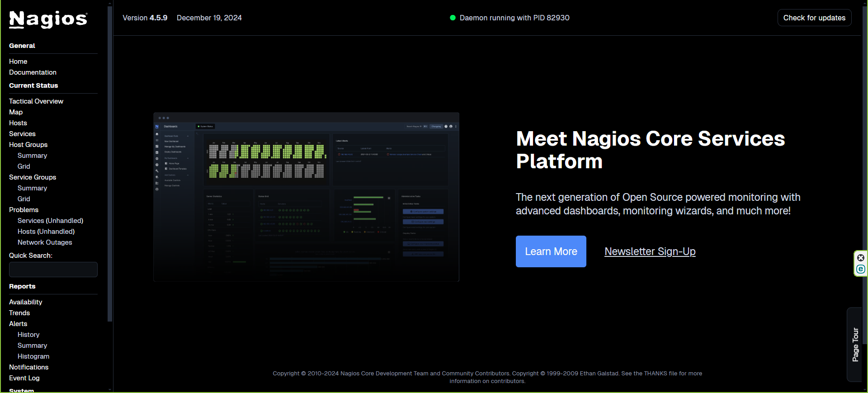Open the Problems page
Viewport: 868px width, 393px height.
click(24, 210)
